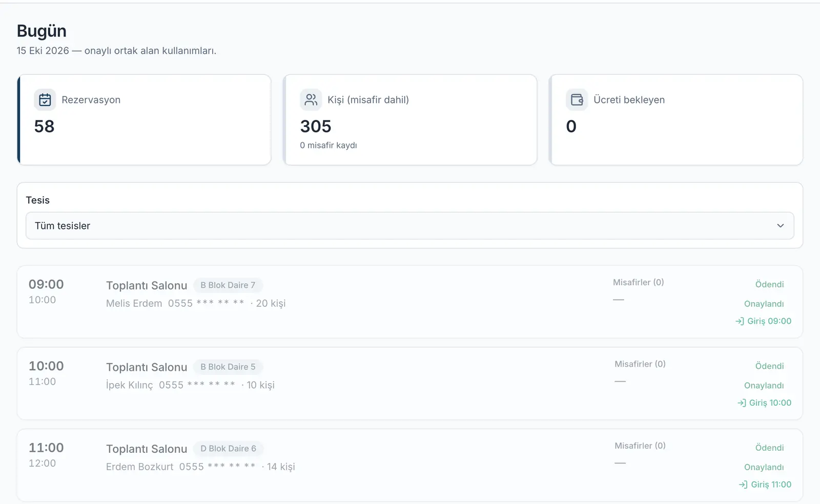Click Toplantı Salonu title in the 11:00 row
This screenshot has height=504, width=820.
coord(147,449)
